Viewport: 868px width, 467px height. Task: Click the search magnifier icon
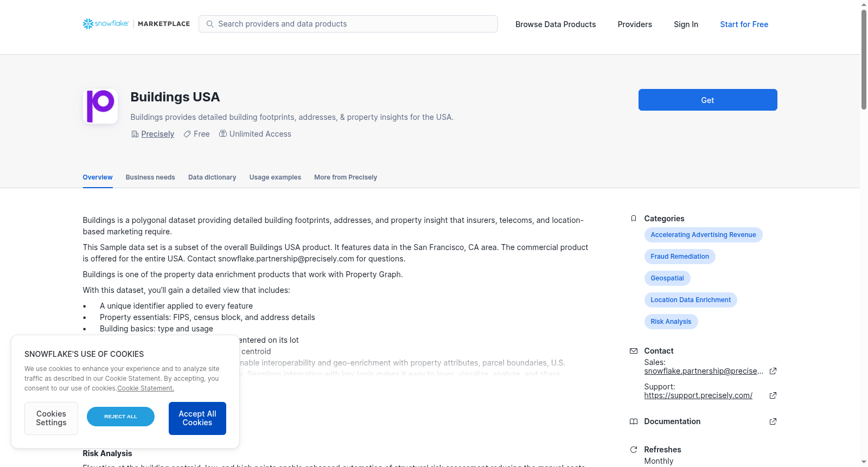click(x=210, y=24)
